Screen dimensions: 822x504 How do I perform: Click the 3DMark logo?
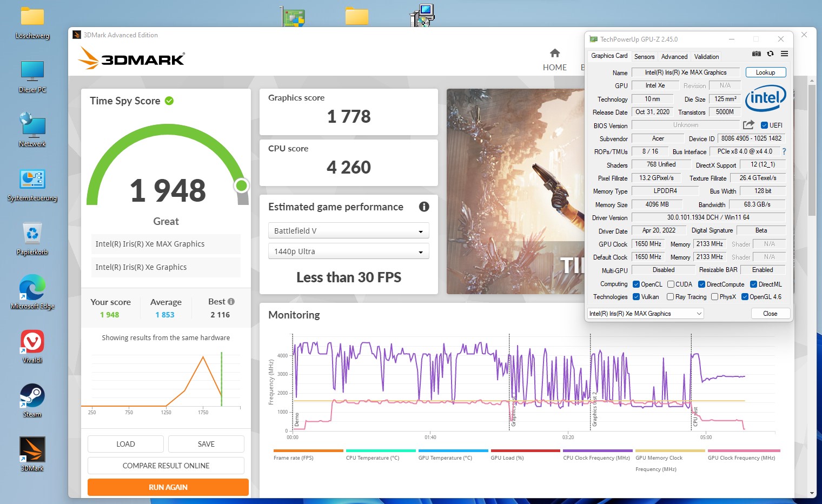(x=131, y=58)
